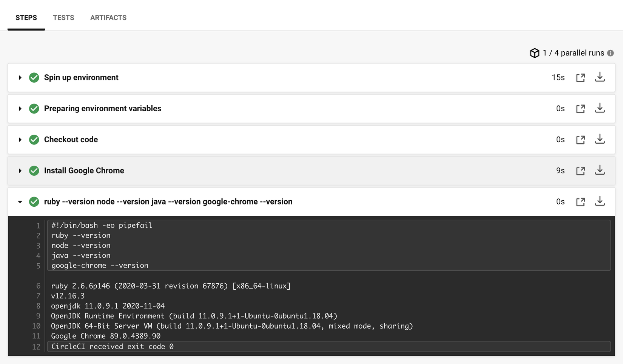Image resolution: width=623 pixels, height=364 pixels.
Task: Download the Spin up environment step log
Action: (x=600, y=77)
